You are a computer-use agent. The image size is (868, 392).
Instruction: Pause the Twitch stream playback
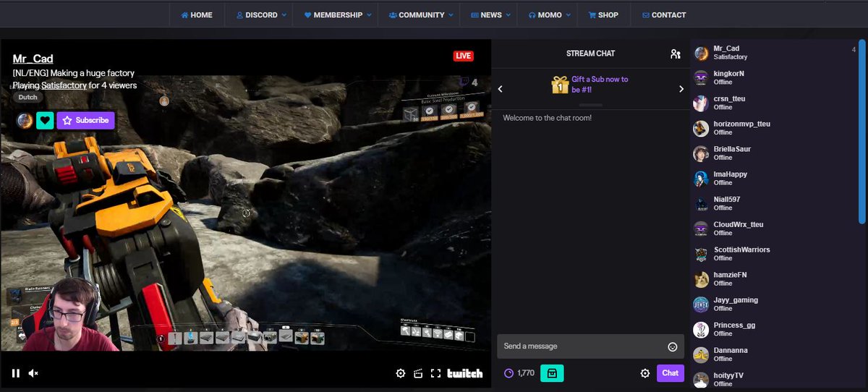(16, 373)
